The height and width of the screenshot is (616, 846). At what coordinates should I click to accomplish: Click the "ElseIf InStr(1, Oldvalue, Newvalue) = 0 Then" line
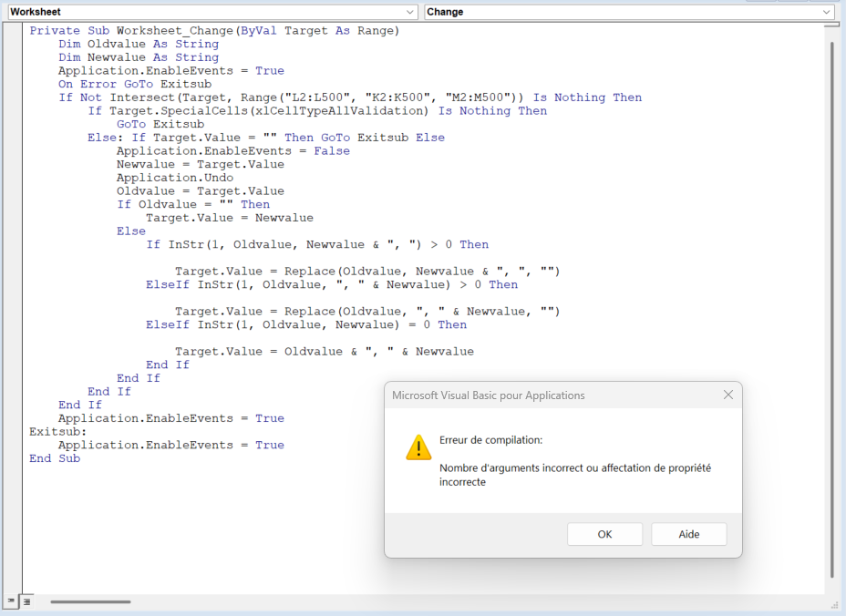click(x=306, y=324)
